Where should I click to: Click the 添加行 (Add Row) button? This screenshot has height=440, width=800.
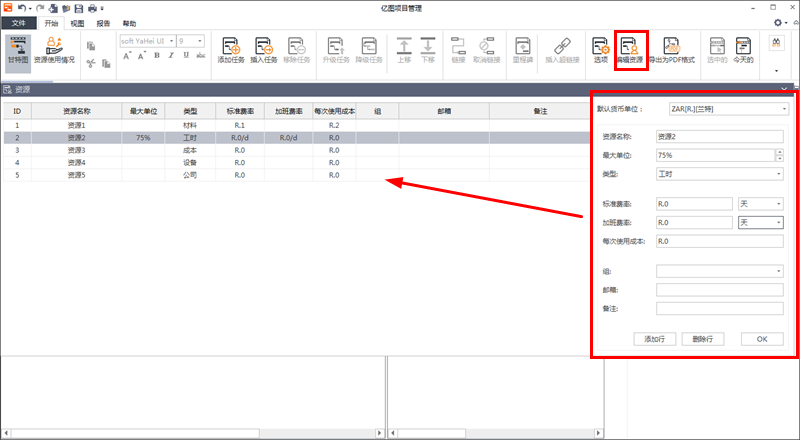click(x=655, y=339)
